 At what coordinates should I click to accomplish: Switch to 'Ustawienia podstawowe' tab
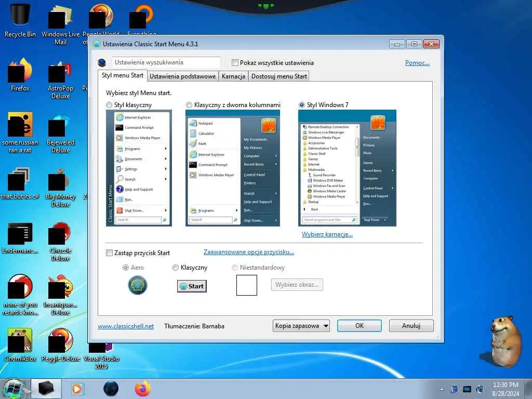point(182,76)
